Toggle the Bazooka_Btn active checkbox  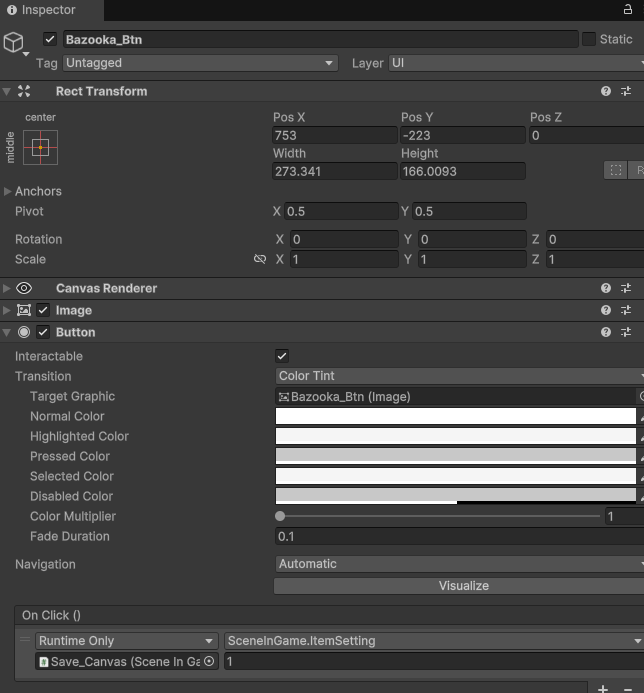[50, 39]
